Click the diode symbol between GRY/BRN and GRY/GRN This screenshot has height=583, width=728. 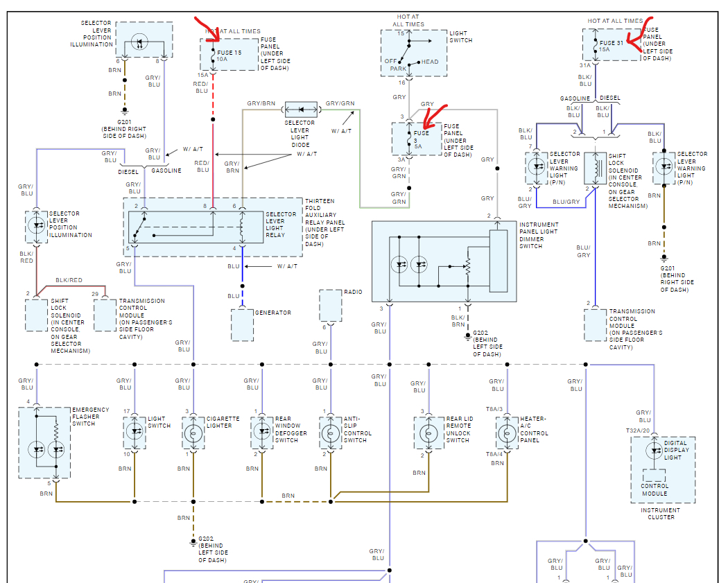[302, 110]
